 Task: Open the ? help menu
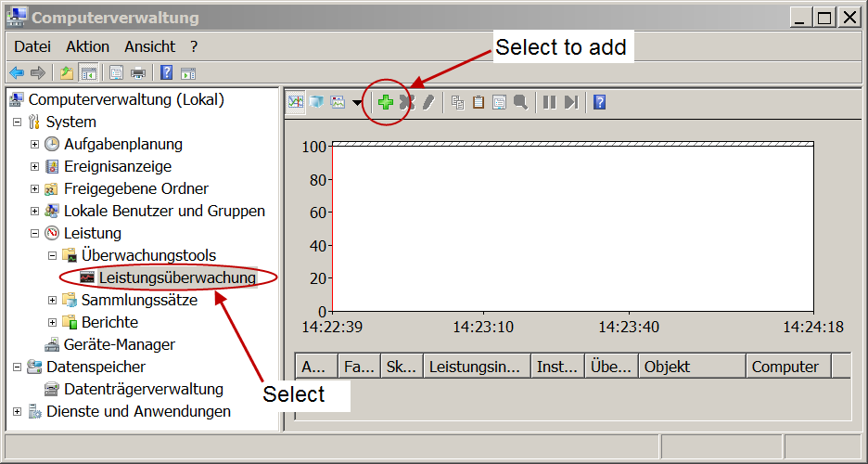pyautogui.click(x=194, y=46)
